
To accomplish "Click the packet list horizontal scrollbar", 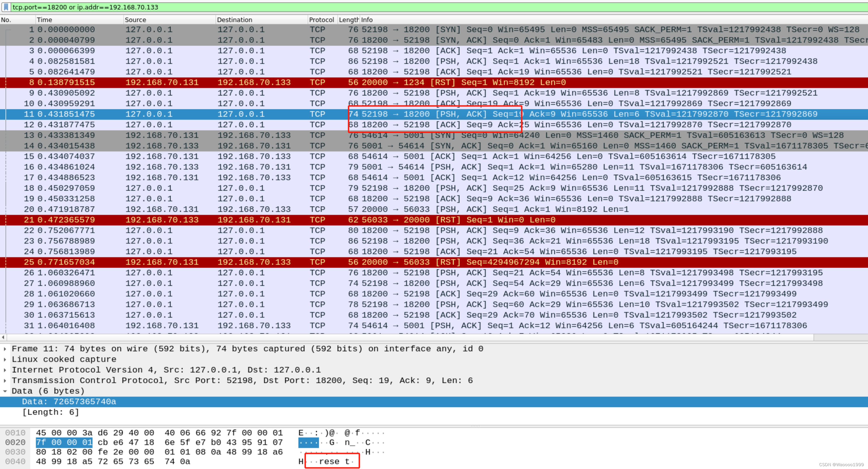I will pos(410,337).
